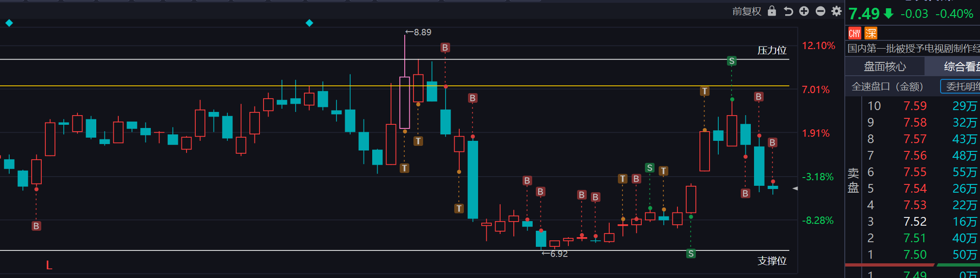The height and width of the screenshot is (278, 980).
Task: Click the 7.01% axis label
Action: [x=816, y=89]
